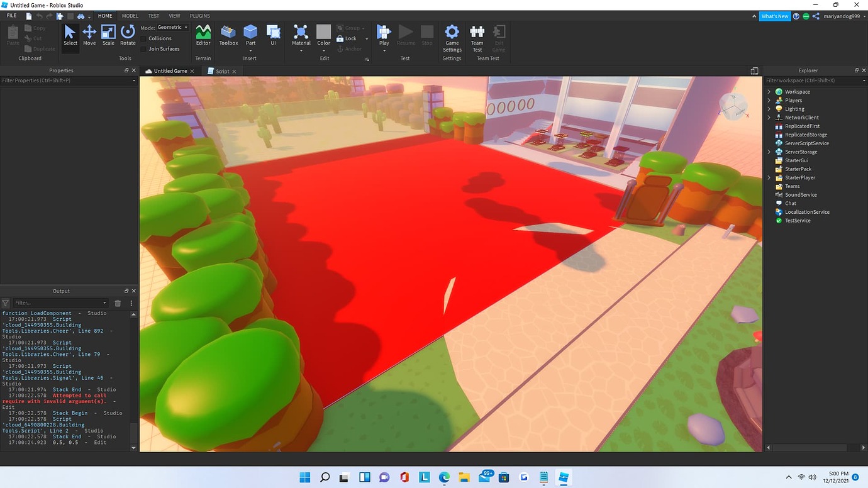
Task: Click the view selector cube in the viewport
Action: 733,106
